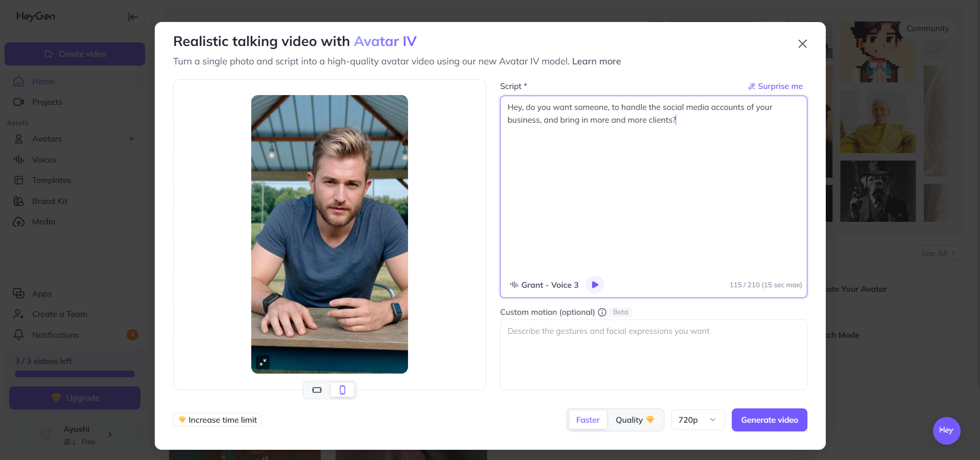This screenshot has width=980, height=460.
Task: Click the Custom motion description field
Action: tap(653, 355)
